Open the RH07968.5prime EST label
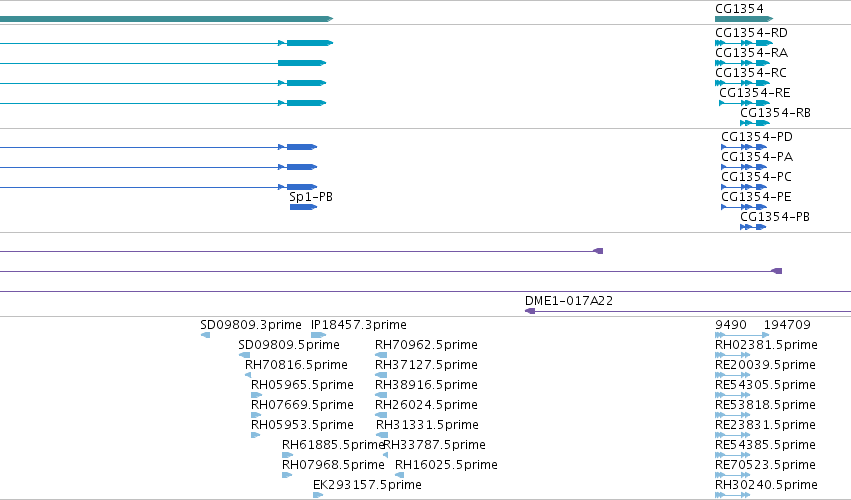The width and height of the screenshot is (851, 500). [x=333, y=465]
